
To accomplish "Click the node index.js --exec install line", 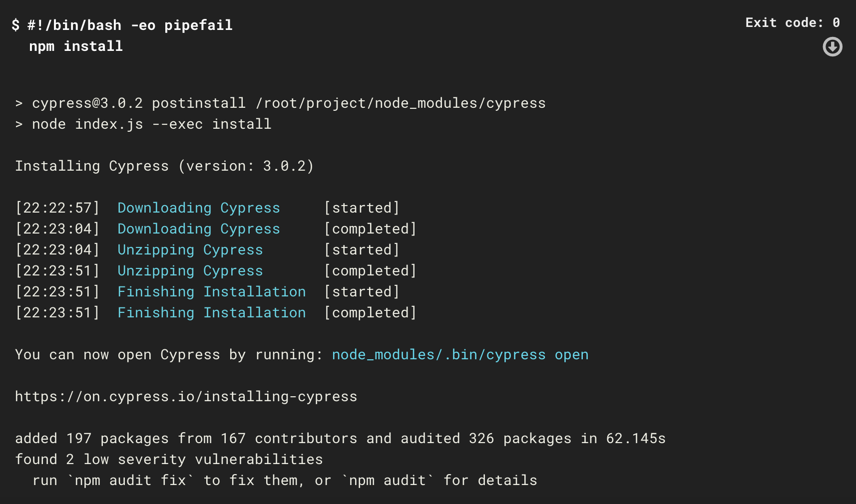I will coord(143,124).
